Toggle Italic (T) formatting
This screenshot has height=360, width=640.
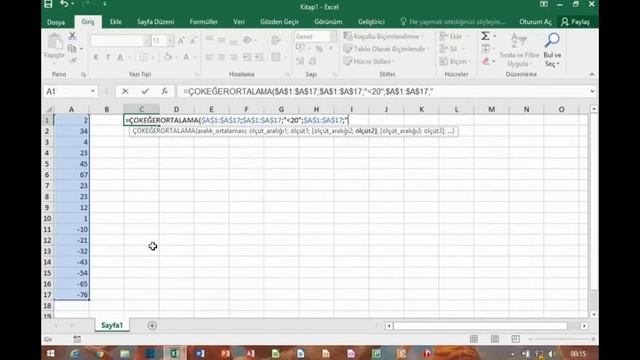coord(108,57)
